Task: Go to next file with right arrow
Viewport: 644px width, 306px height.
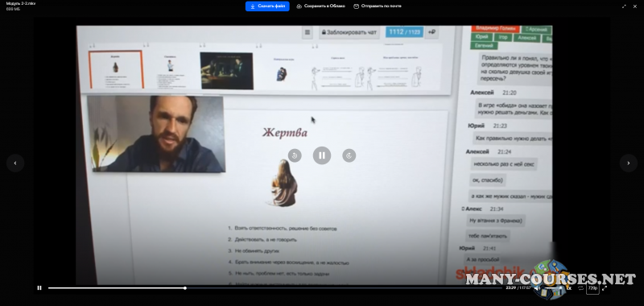Action: [x=629, y=163]
